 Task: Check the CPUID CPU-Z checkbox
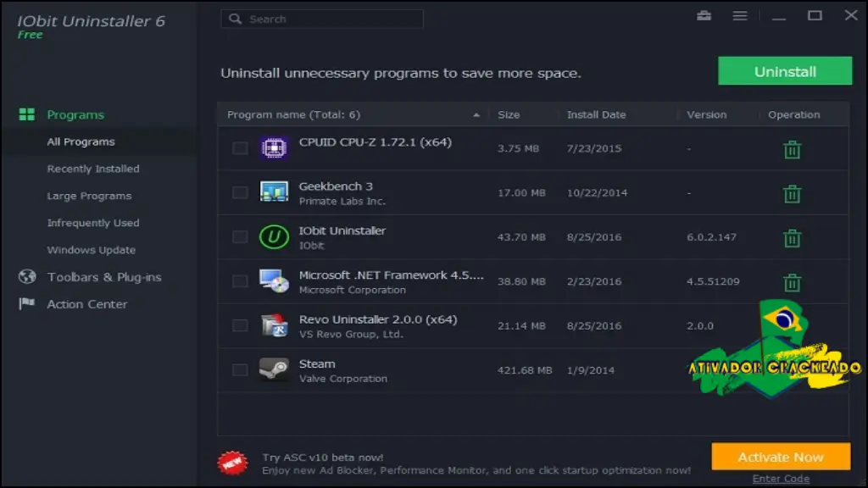240,147
